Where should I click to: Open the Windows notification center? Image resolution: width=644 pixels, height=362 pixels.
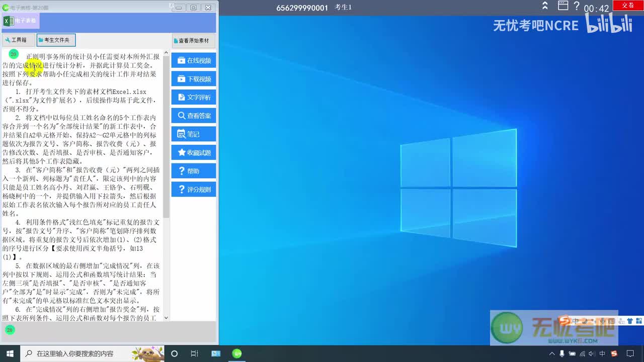pyautogui.click(x=630, y=354)
